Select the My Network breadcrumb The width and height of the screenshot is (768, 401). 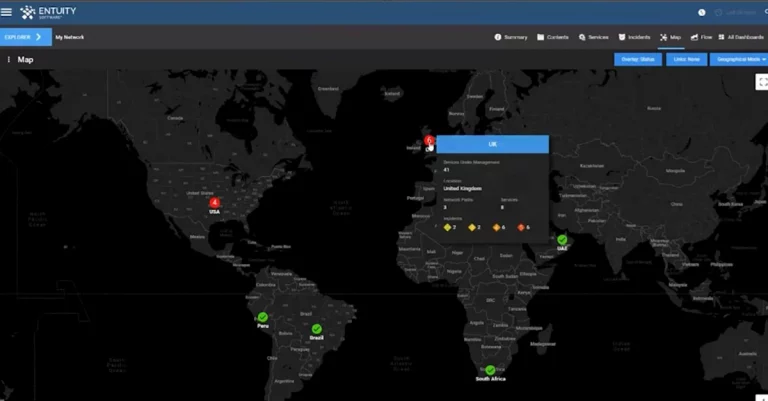pos(70,37)
